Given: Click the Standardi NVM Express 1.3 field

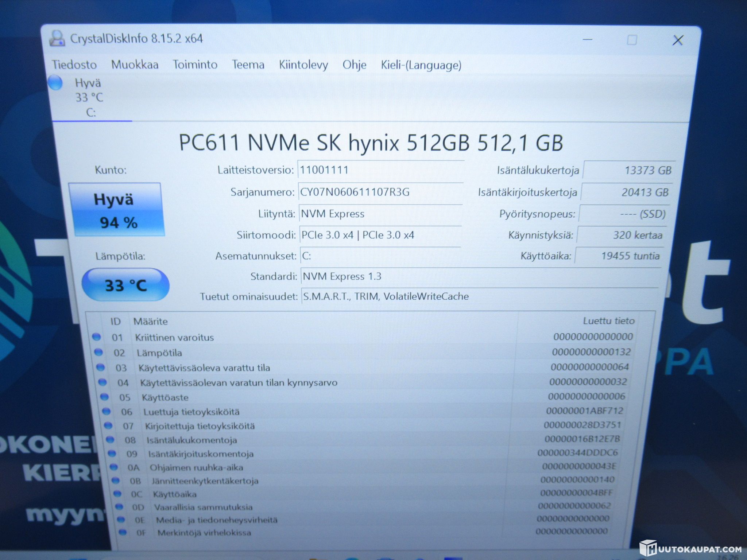Looking at the screenshot, I should point(481,276).
